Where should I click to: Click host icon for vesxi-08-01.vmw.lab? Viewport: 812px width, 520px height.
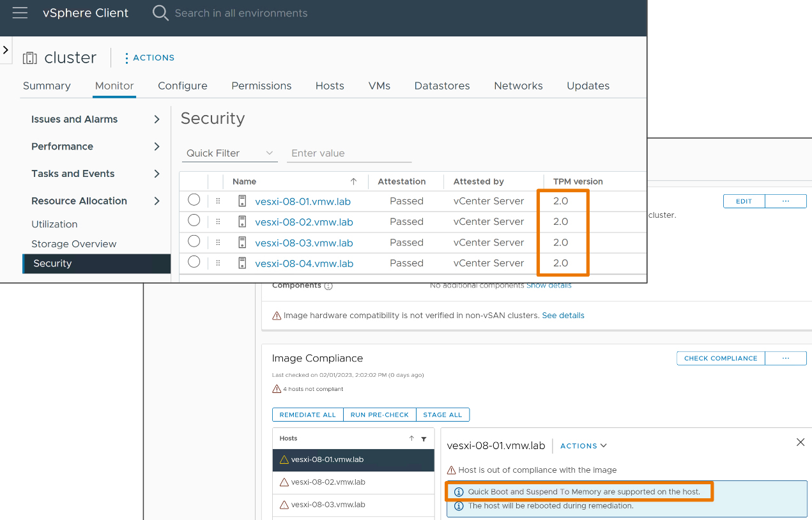pos(242,201)
